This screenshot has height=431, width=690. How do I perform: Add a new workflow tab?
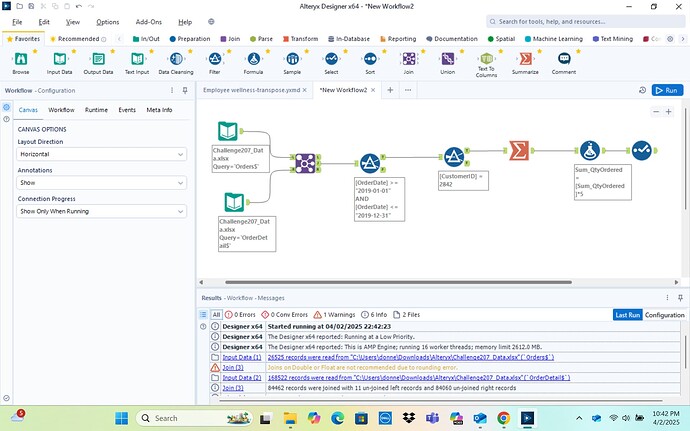click(390, 90)
